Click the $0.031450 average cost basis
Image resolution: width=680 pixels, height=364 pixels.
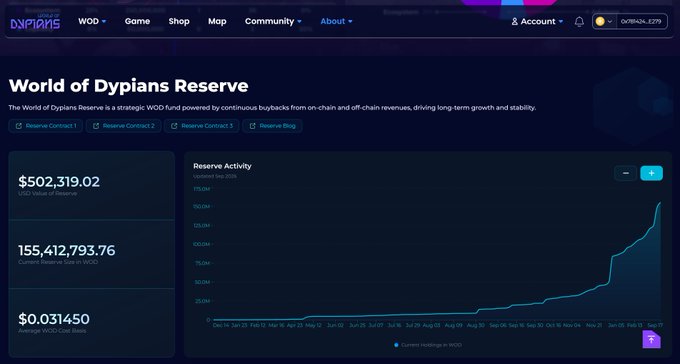(x=54, y=319)
